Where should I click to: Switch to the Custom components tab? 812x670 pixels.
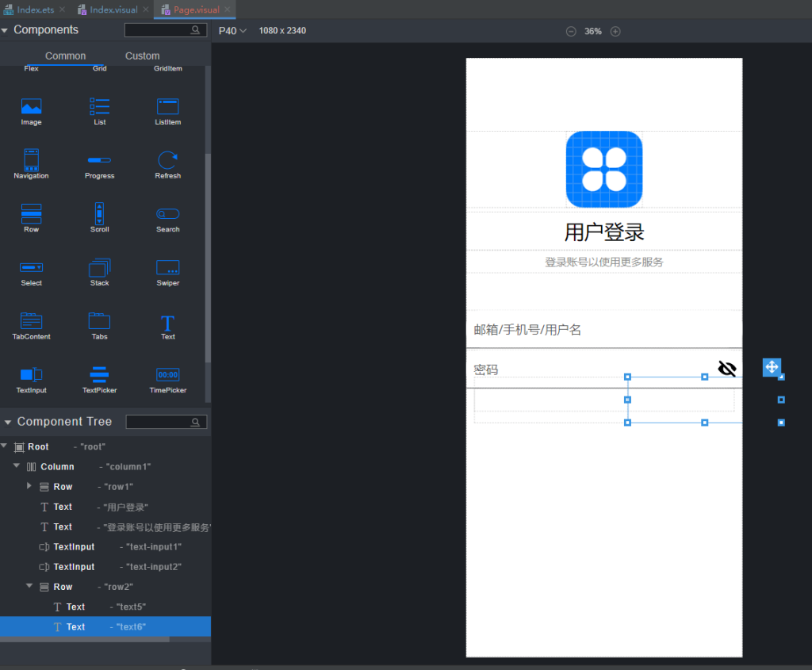(142, 56)
